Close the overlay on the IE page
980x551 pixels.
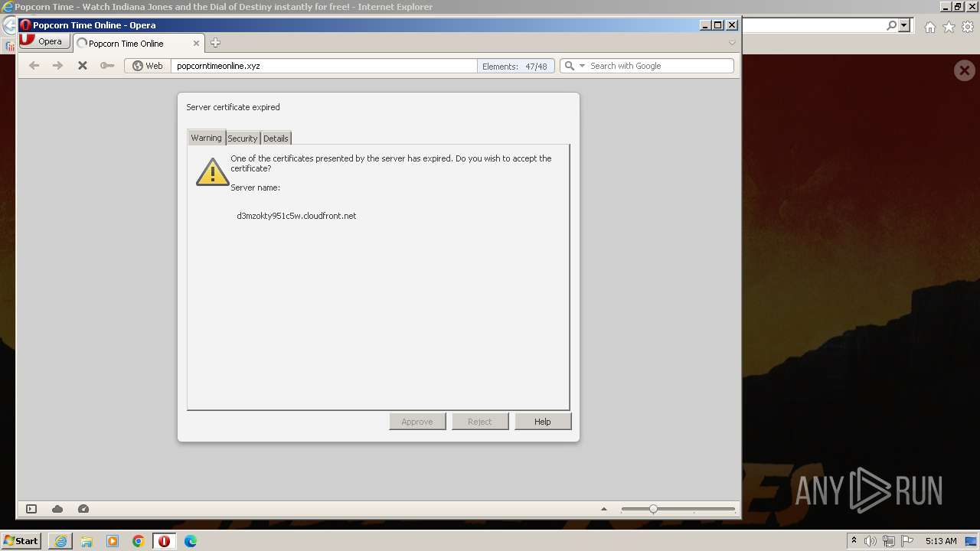(964, 71)
